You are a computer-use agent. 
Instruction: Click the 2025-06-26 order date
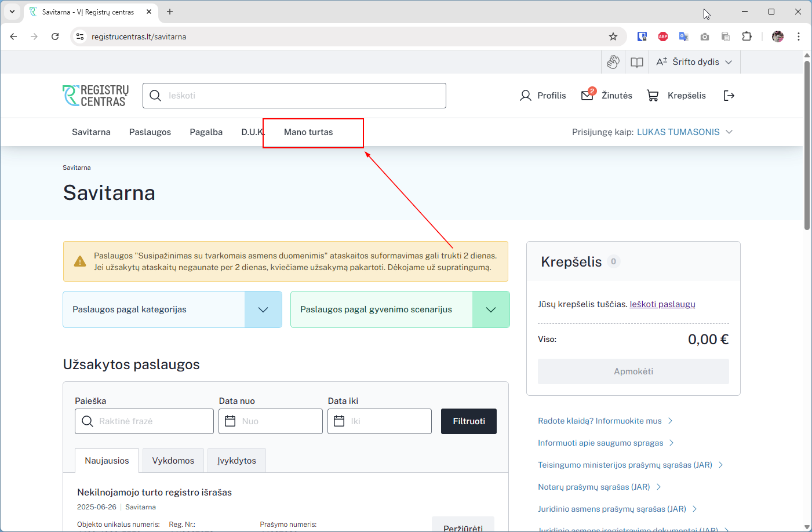[x=97, y=507]
